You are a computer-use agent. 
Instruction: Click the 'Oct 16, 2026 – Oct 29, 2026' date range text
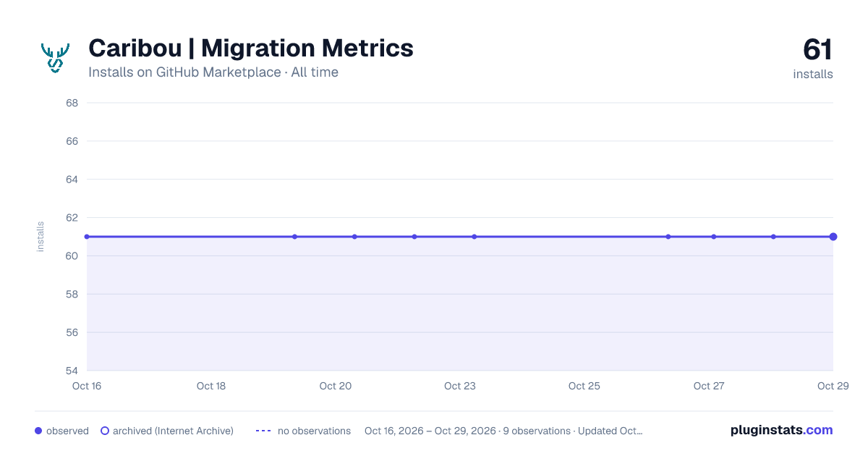coord(430,431)
